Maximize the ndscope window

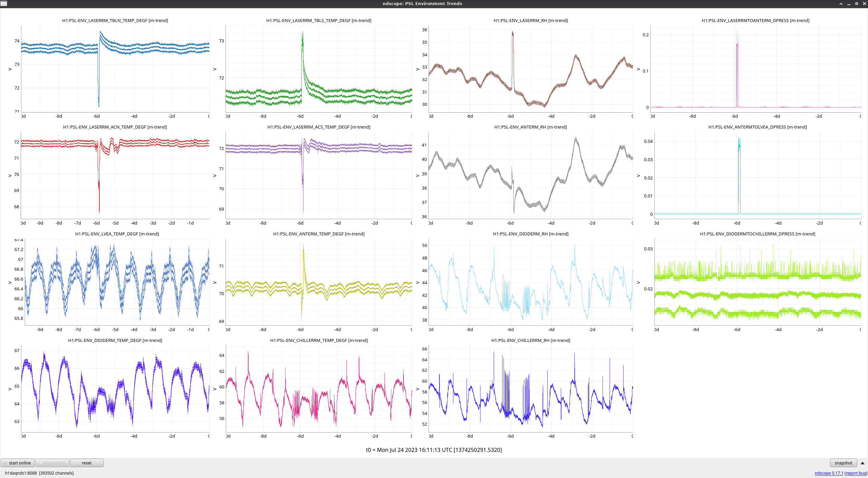(856, 4)
